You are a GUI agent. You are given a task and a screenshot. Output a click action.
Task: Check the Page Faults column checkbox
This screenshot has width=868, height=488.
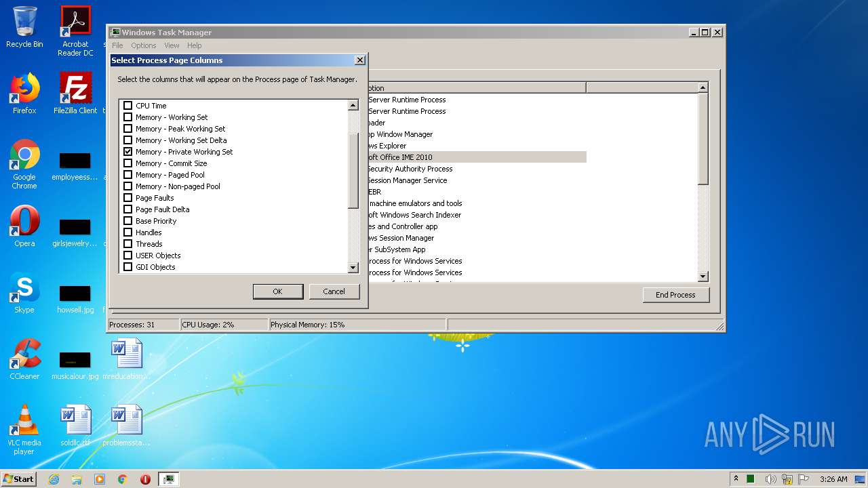point(127,198)
